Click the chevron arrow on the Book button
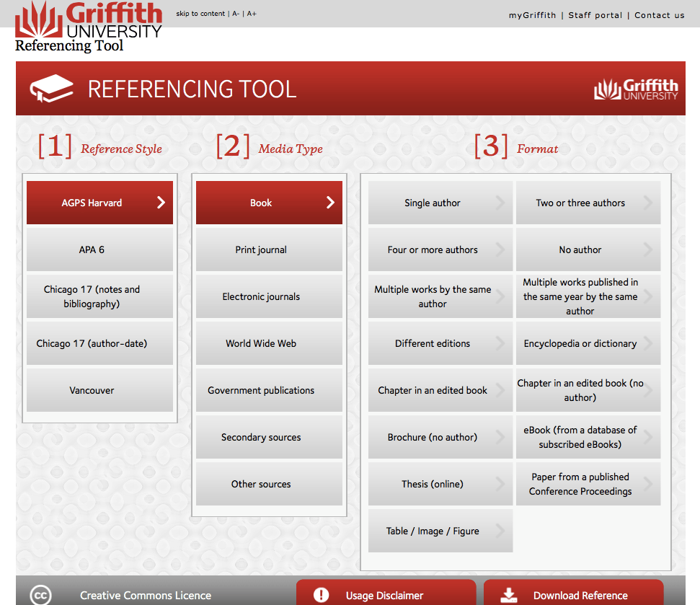 330,203
